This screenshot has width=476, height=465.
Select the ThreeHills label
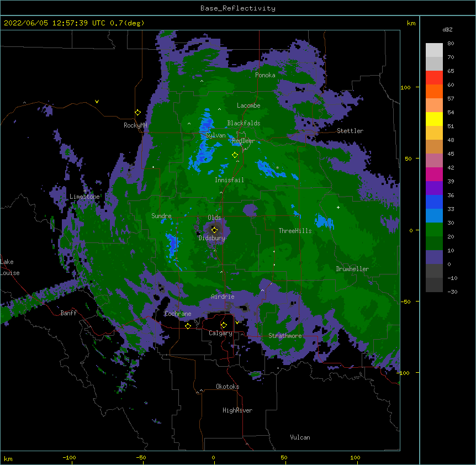pyautogui.click(x=295, y=231)
